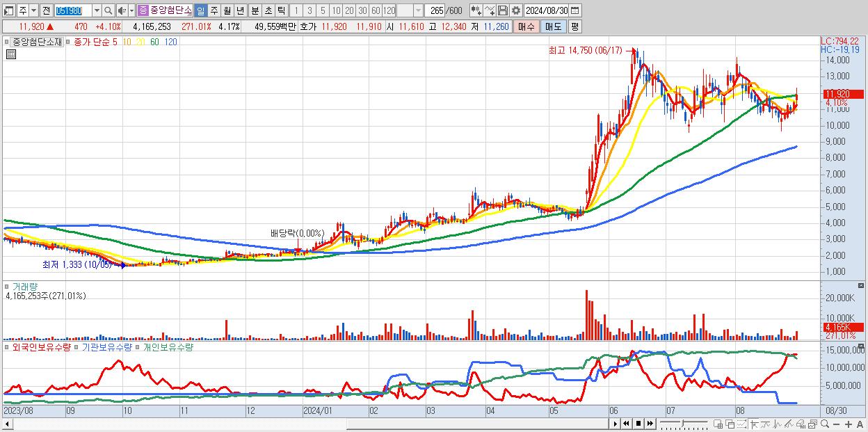The height and width of the screenshot is (432, 868).
Task: Click the horizontal scrollbar left arrow
Action: 6,424
